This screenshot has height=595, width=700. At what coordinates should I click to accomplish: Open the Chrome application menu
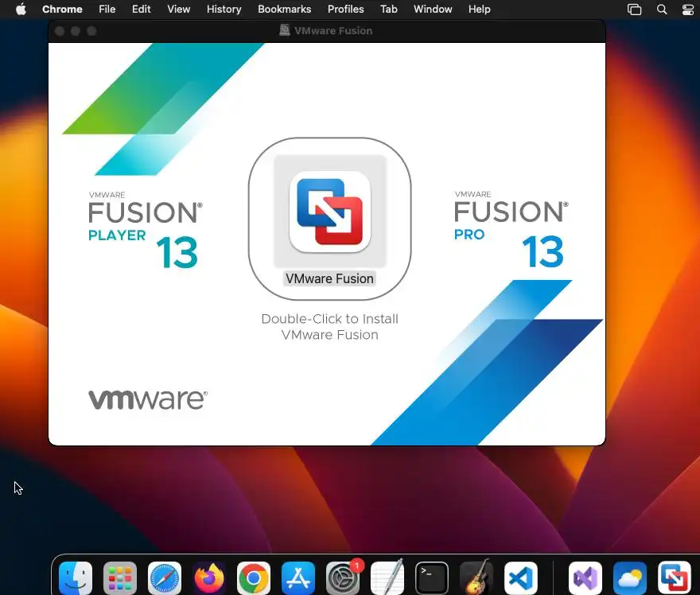click(62, 9)
